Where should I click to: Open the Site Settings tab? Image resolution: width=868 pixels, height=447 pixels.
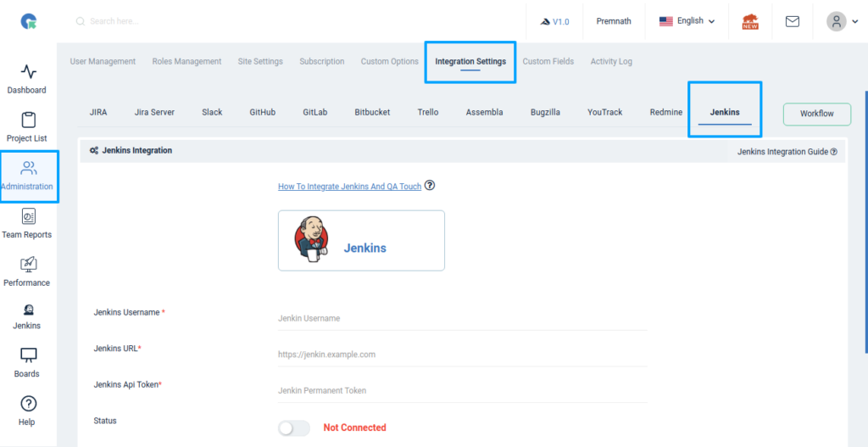[x=260, y=61]
